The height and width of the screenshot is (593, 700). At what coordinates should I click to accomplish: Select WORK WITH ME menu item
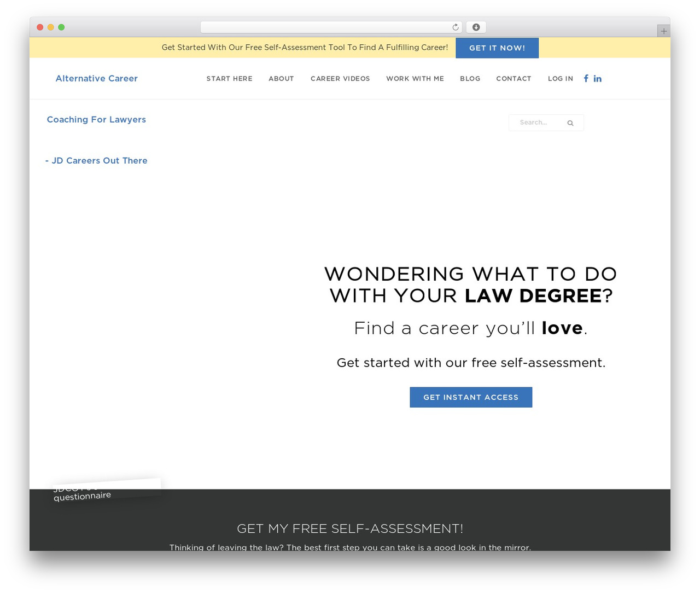[x=415, y=79]
